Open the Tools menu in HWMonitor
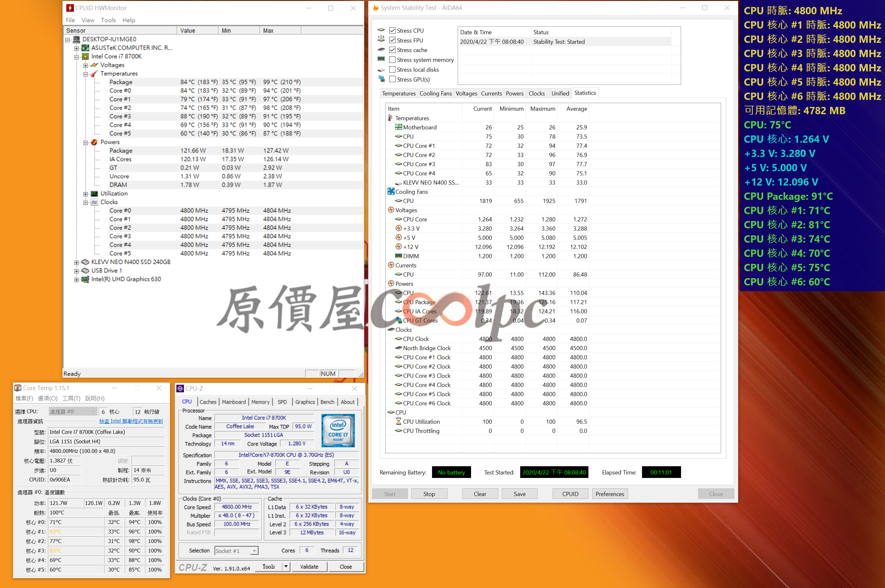Viewport: 885px width, 588px height. click(108, 20)
